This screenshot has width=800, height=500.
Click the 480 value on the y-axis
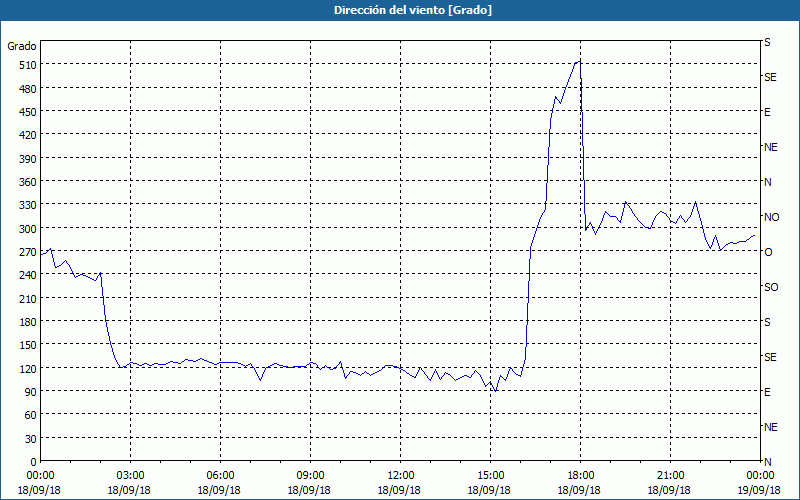pos(28,89)
